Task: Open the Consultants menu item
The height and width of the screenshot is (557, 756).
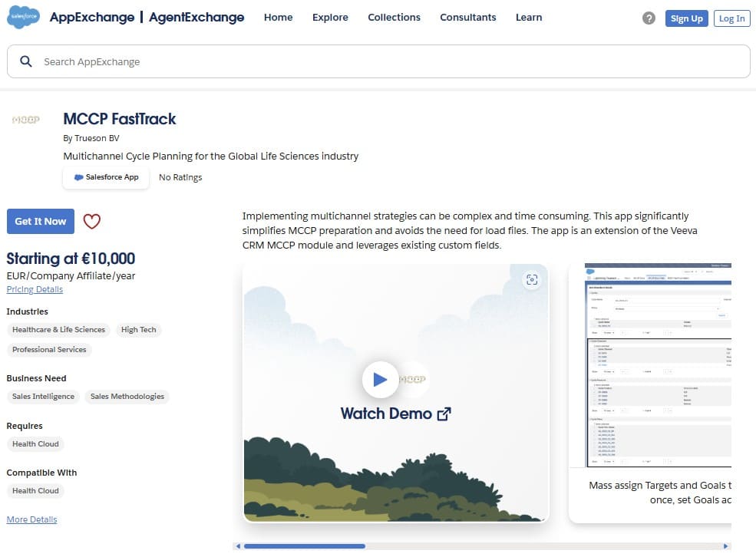Action: click(x=467, y=18)
